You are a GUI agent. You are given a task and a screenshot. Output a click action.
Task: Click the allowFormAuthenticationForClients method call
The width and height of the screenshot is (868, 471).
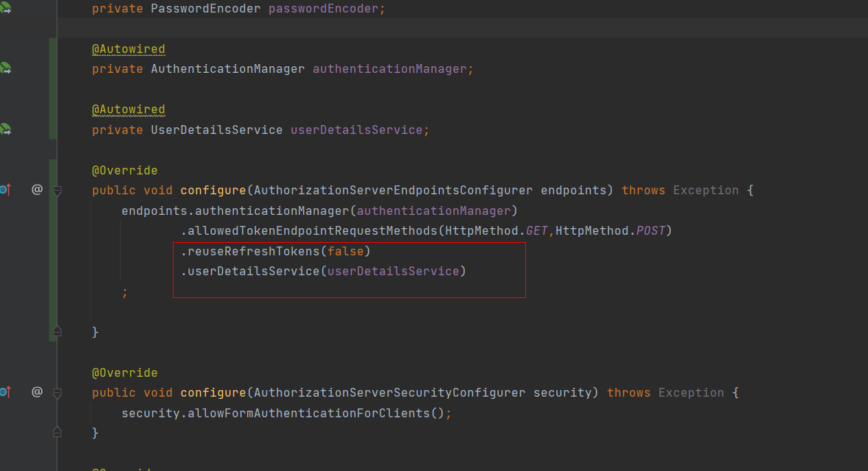coord(308,413)
